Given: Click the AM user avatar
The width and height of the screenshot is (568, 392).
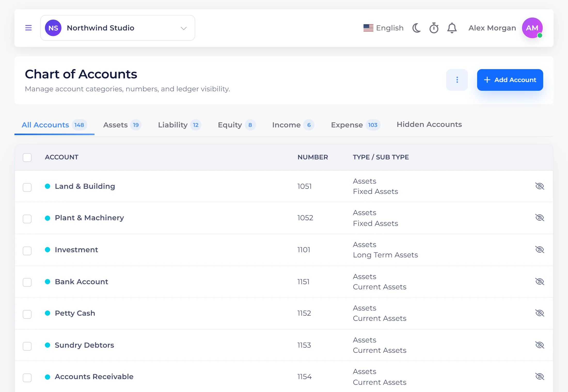Looking at the screenshot, I should (x=532, y=28).
